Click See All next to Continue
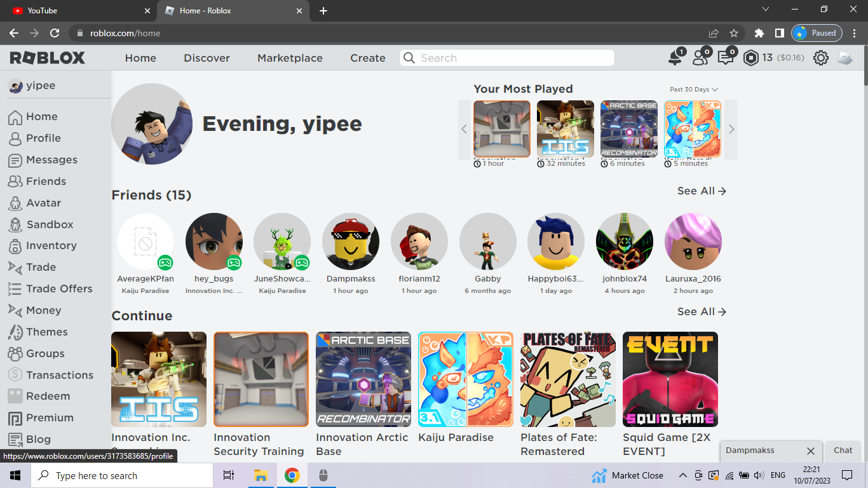868x488 pixels. (702, 312)
